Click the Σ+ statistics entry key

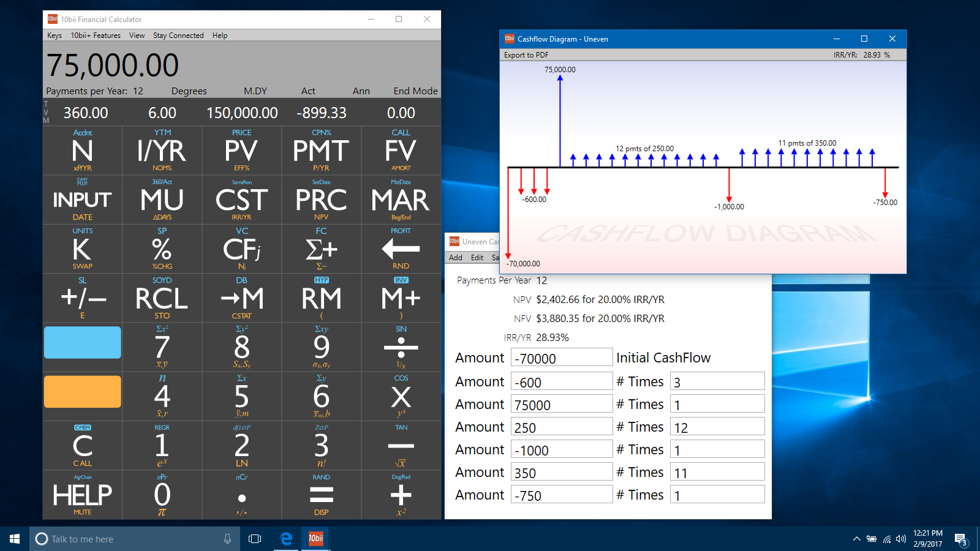[321, 249]
